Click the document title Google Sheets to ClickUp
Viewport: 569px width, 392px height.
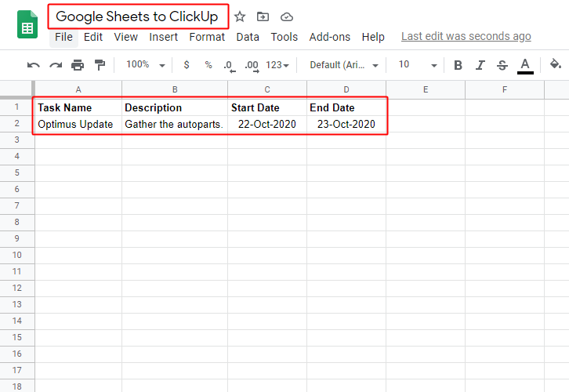point(137,16)
